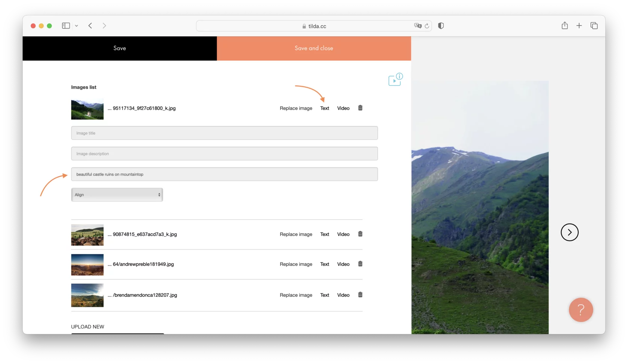
Task: Delete the andrewpreble181949.jpg image via trash icon
Action: point(360,264)
